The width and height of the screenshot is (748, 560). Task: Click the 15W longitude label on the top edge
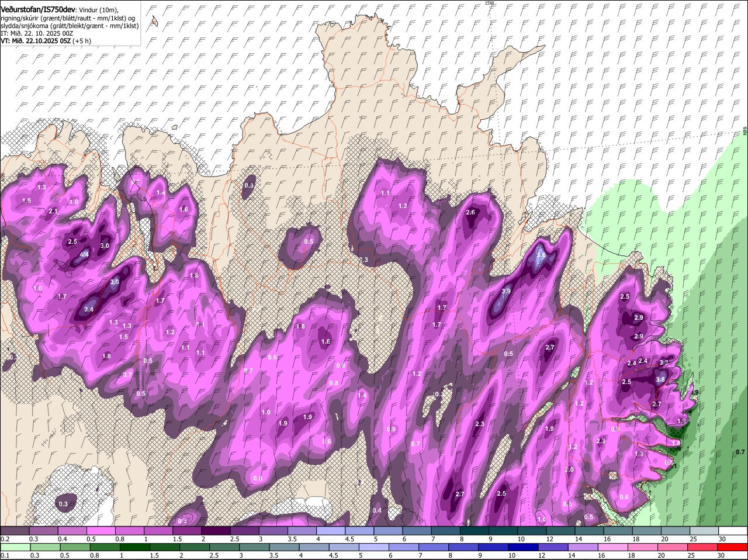489,3
